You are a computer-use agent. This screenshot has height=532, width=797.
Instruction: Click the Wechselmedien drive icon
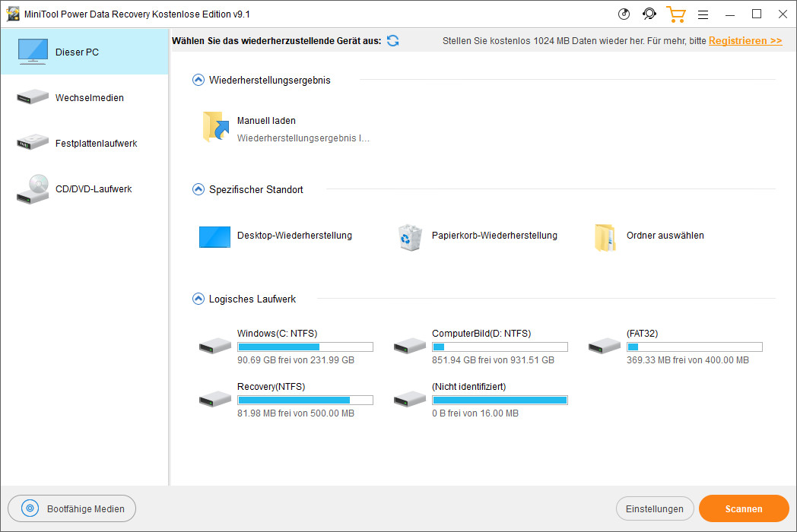33,97
